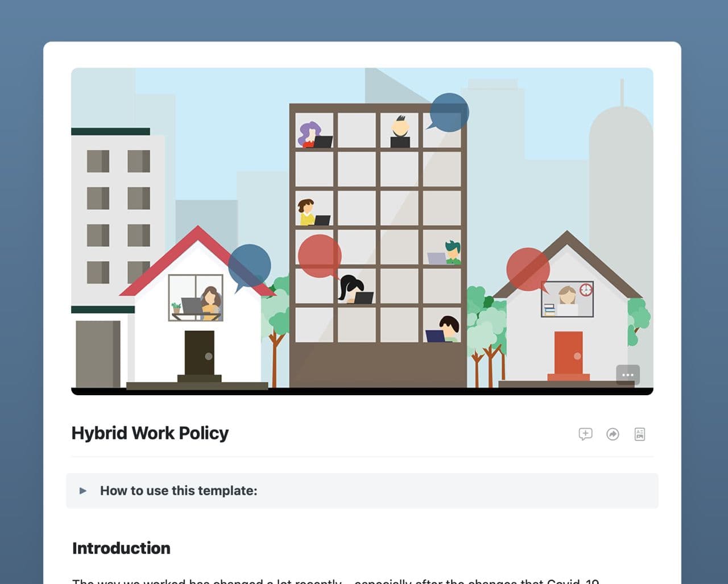
Task: Expand the triangle beside How to use this template
Action: click(x=83, y=491)
